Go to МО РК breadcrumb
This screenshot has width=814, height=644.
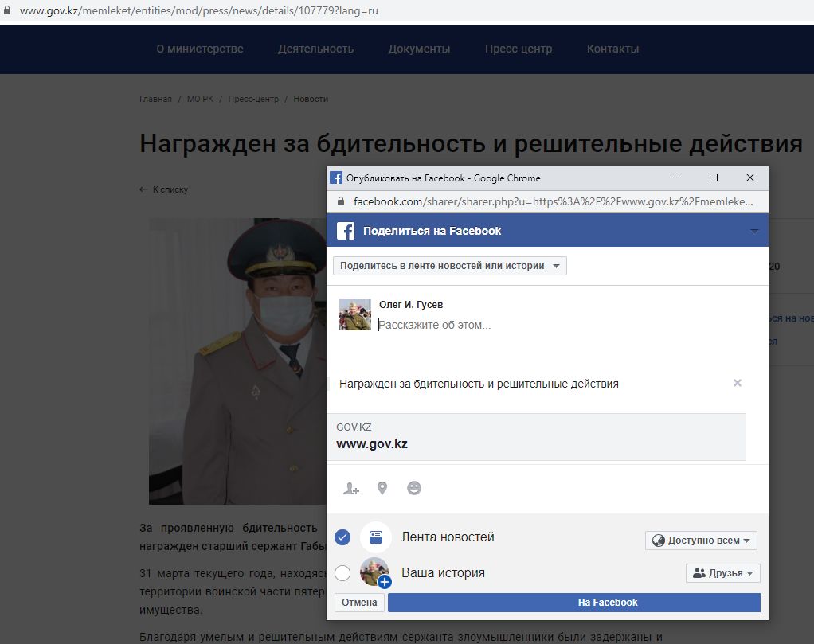pyautogui.click(x=200, y=99)
